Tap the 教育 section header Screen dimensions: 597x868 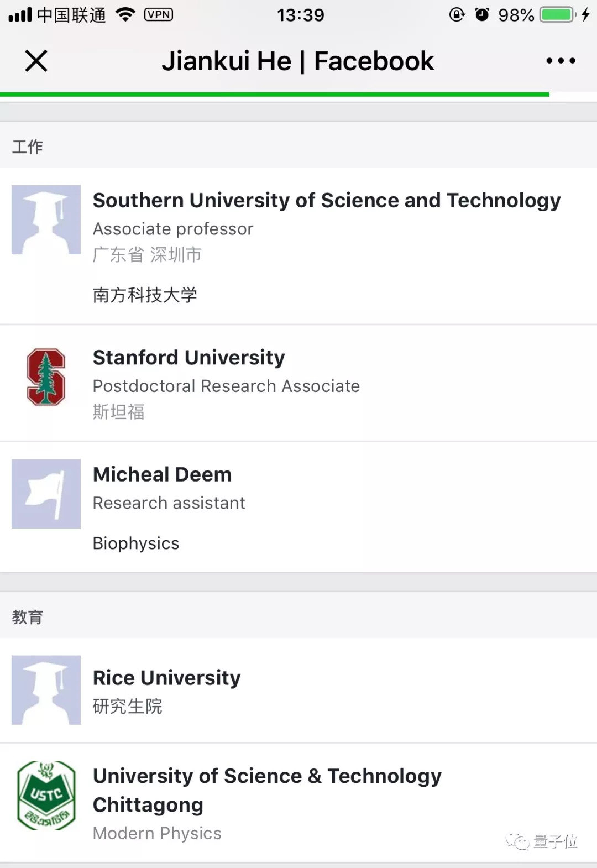pos(28,617)
